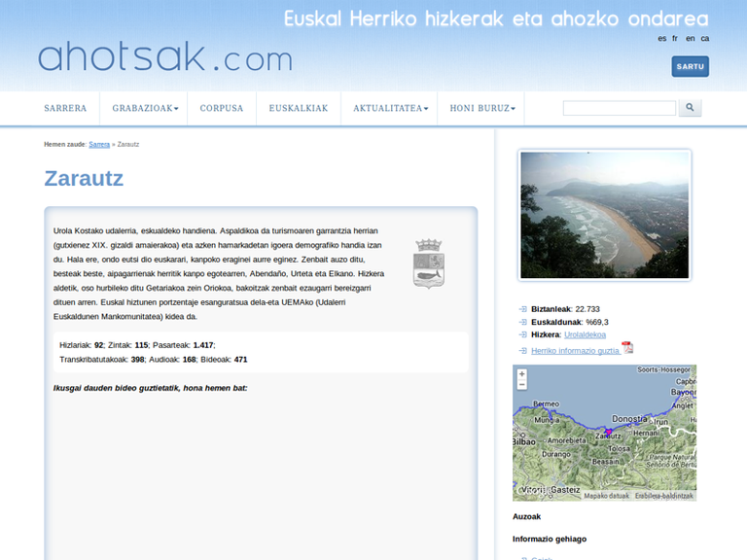Click the Sarrera breadcrumb link
747x560 pixels.
click(x=99, y=144)
